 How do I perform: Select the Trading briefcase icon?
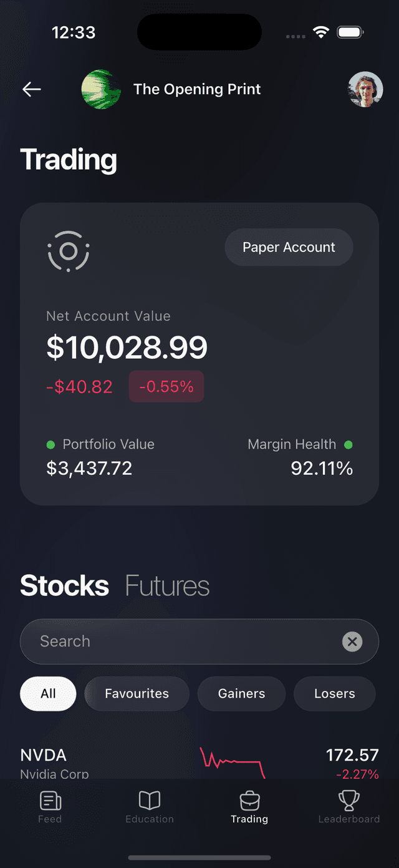tap(249, 801)
